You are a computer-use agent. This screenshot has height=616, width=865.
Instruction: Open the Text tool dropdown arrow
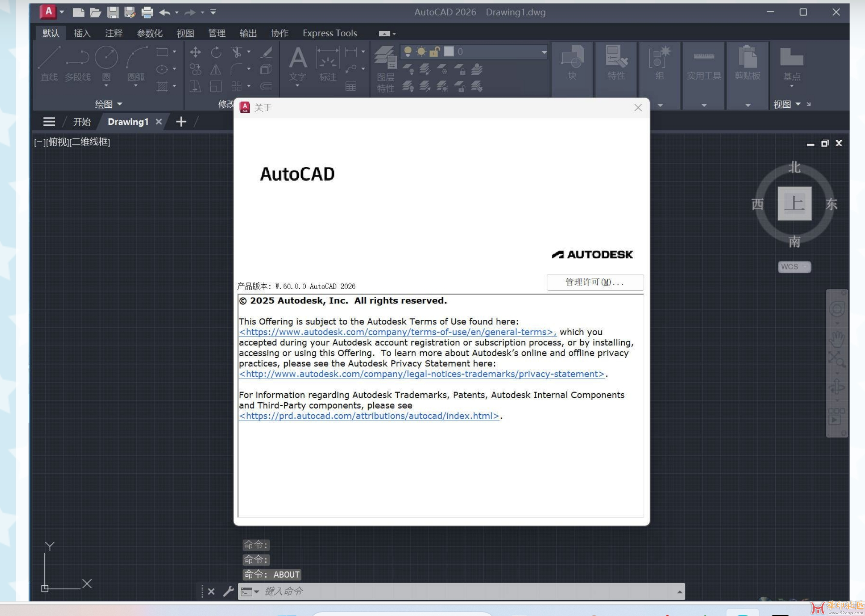click(298, 85)
